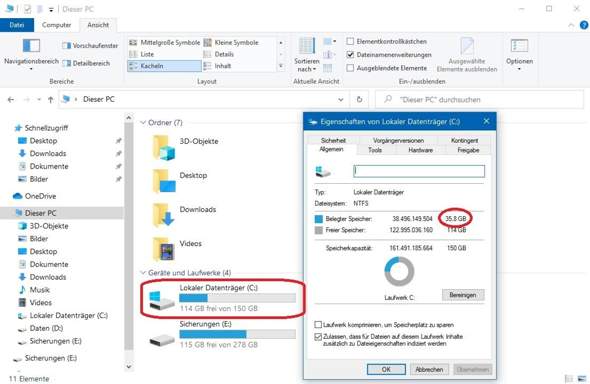Open the Downloads folder tile
Viewport: 590px width, 384px height.
[x=184, y=215]
